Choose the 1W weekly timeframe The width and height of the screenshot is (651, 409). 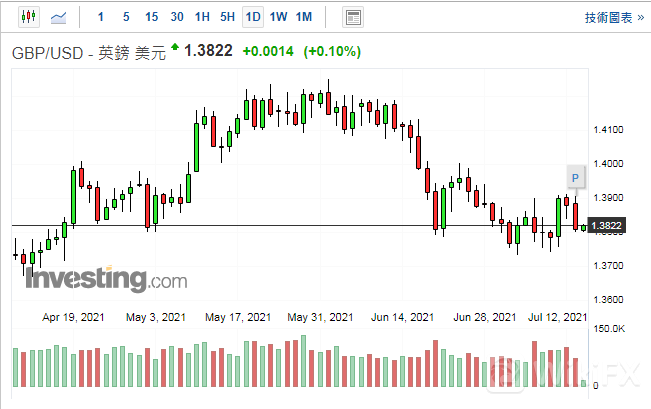[x=279, y=17]
